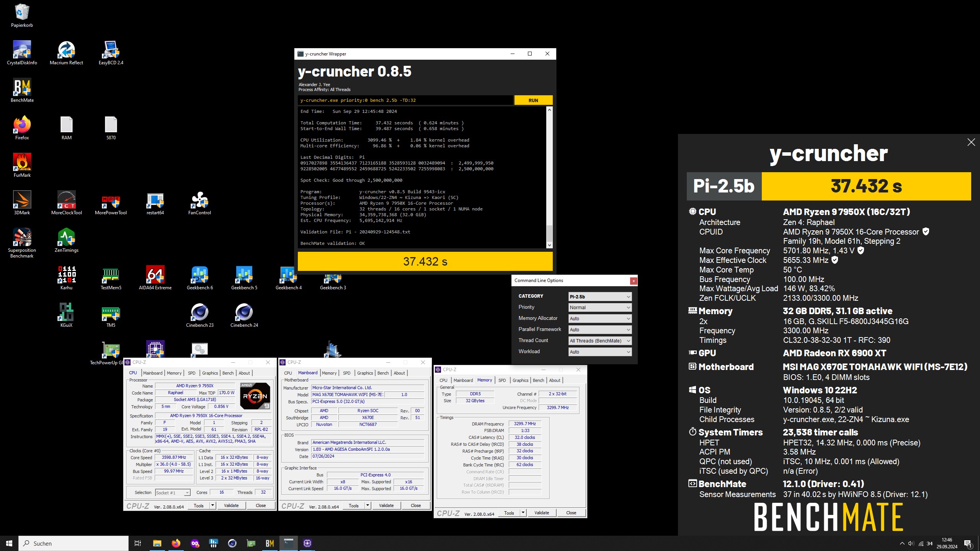
Task: Expand the Priority dropdown set to Normal
Action: pyautogui.click(x=600, y=307)
